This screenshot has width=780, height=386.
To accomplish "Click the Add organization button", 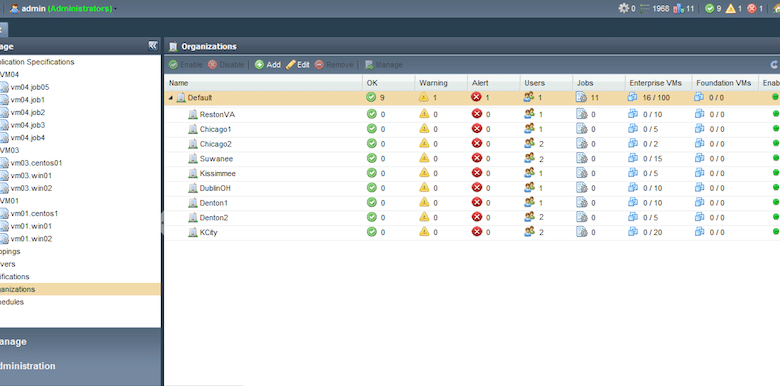I will click(268, 65).
